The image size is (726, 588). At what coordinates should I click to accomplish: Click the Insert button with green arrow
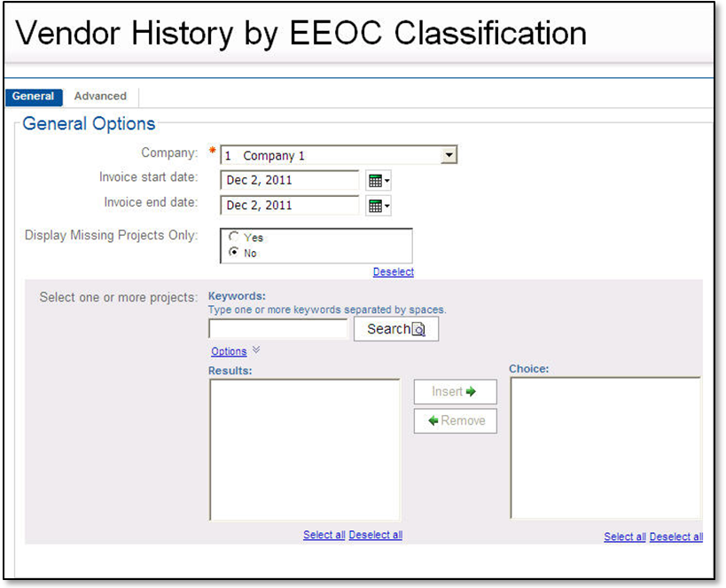455,391
